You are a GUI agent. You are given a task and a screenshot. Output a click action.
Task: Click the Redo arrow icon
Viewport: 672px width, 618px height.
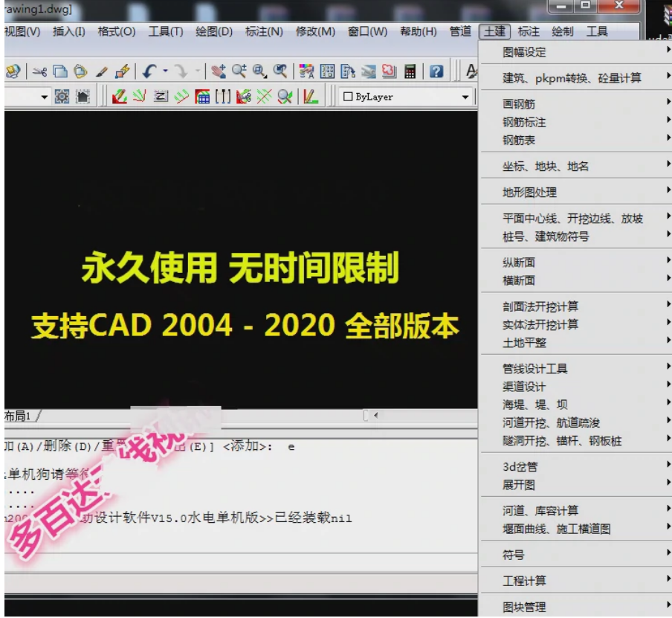181,71
